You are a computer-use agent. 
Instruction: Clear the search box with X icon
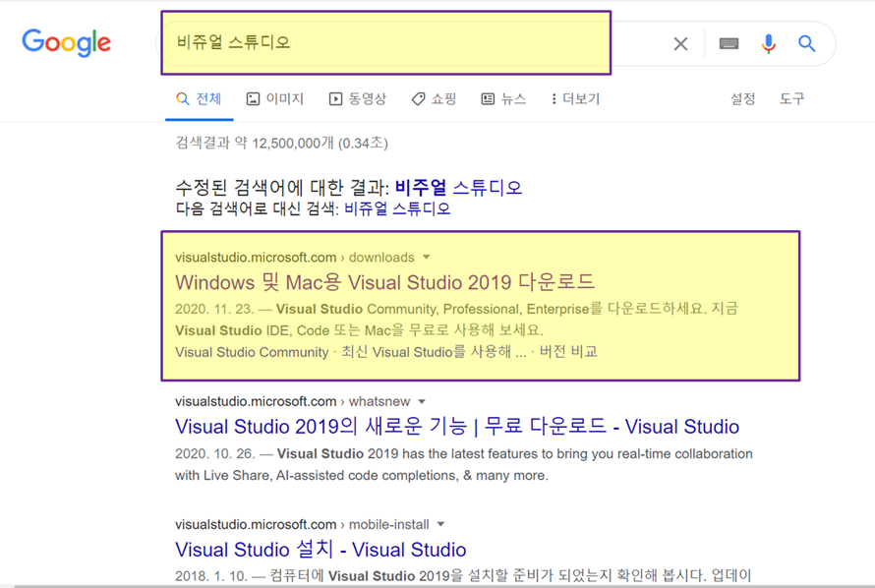coord(680,43)
